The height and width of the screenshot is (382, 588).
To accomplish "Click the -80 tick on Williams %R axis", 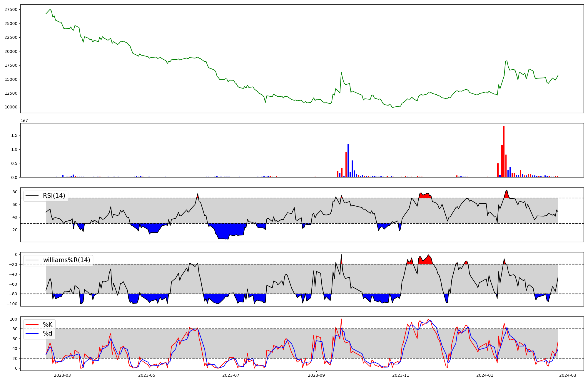I will (x=13, y=294).
